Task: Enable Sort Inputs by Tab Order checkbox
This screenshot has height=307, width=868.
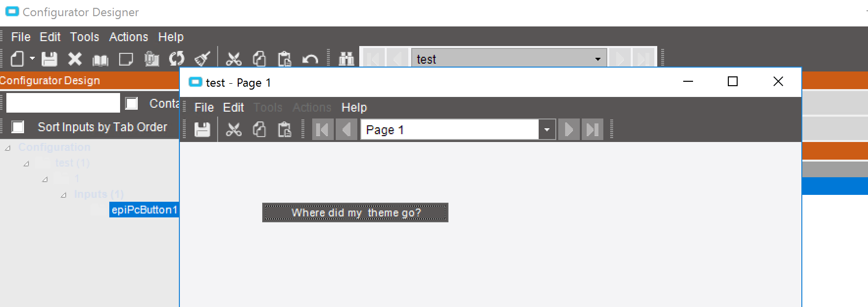Action: (18, 127)
